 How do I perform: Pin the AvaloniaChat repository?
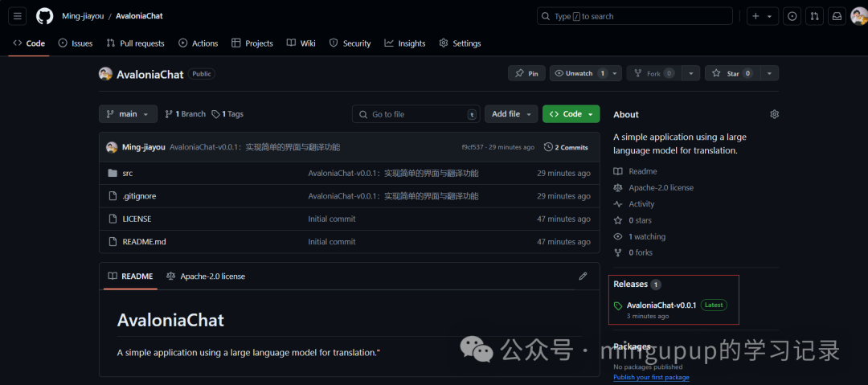(x=527, y=73)
